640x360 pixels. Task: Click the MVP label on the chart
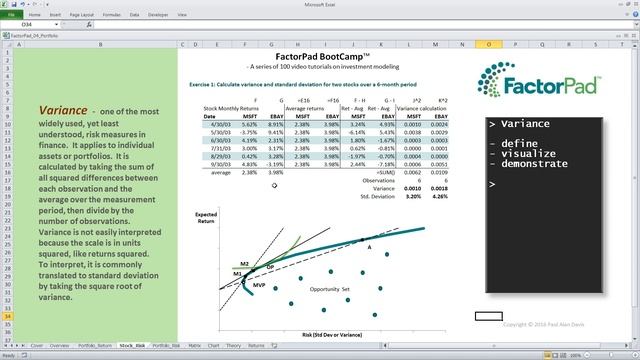(x=259, y=285)
